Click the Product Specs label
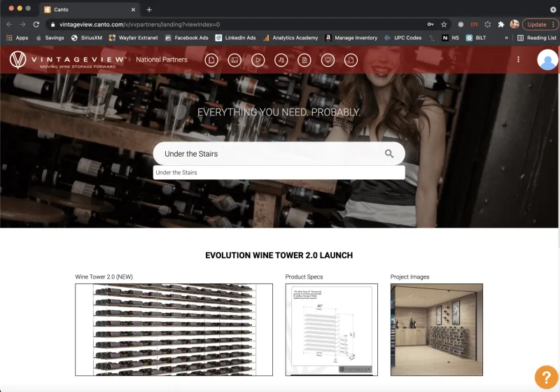 click(304, 276)
